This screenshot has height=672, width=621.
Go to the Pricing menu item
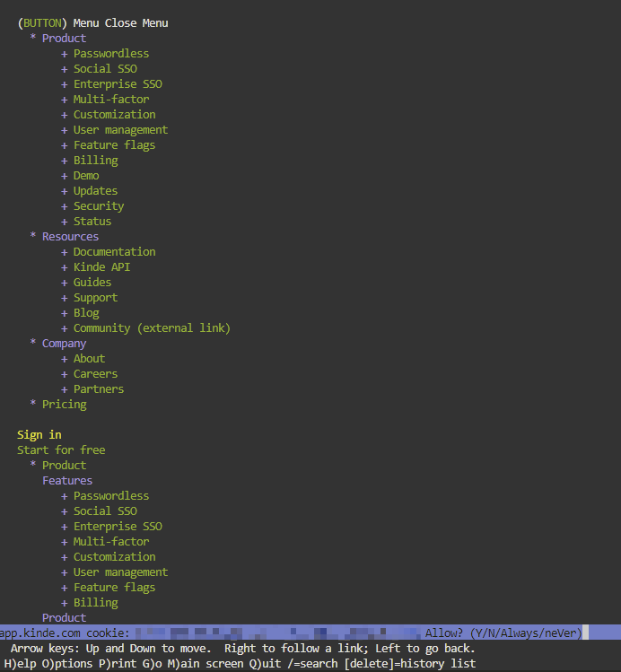click(x=65, y=405)
